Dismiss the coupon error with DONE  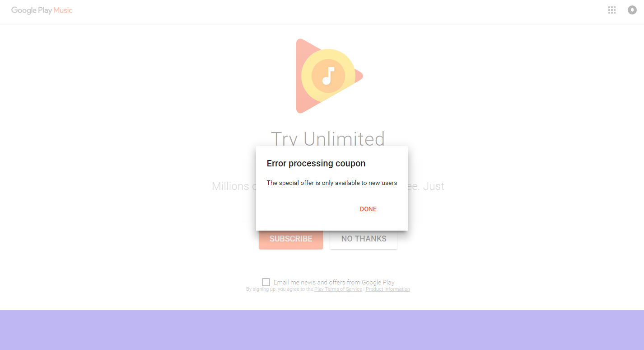click(368, 209)
